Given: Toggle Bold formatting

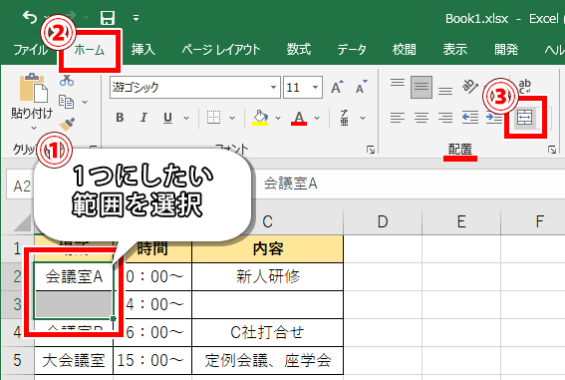Looking at the screenshot, I should click(x=120, y=117).
